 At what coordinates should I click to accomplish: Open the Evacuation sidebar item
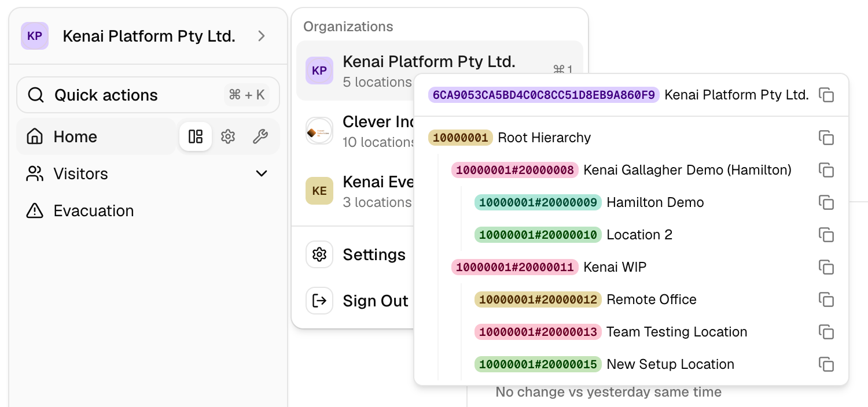click(148, 211)
